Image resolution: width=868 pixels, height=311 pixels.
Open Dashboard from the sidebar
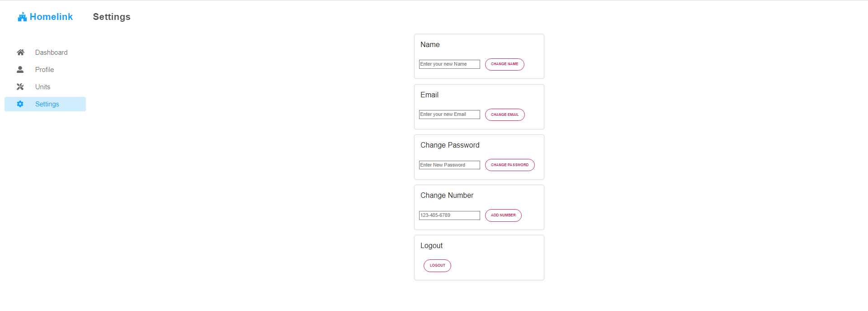[x=51, y=52]
